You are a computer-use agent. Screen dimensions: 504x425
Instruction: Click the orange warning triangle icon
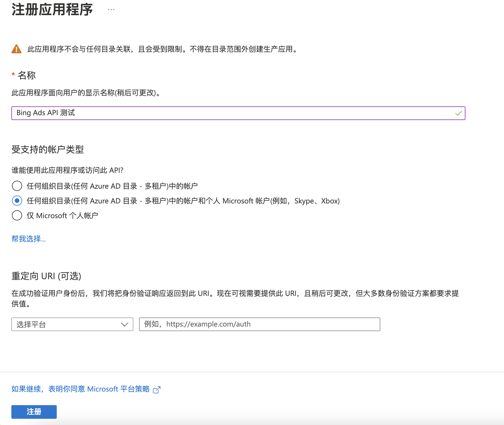[16, 49]
